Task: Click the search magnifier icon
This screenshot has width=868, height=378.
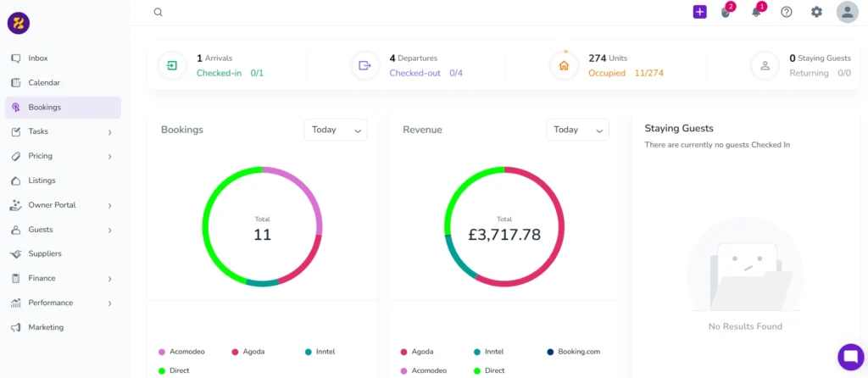Action: click(158, 12)
